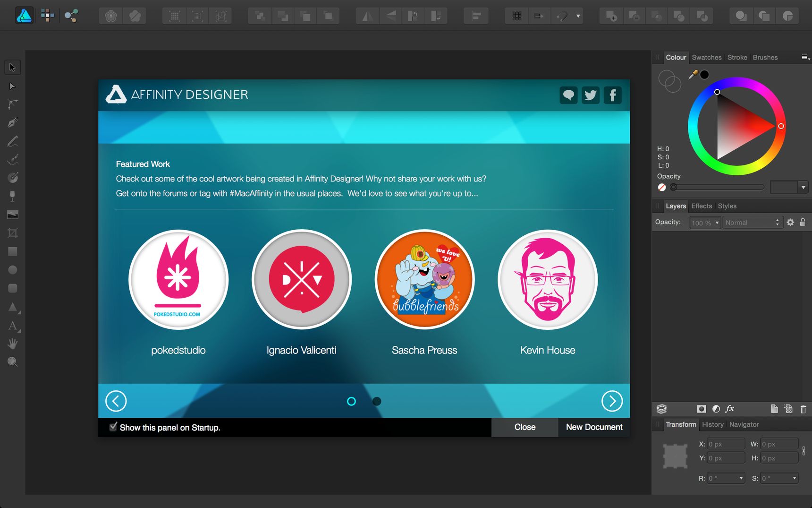Switch to the Effects tab
This screenshot has width=812, height=508.
coord(702,206)
